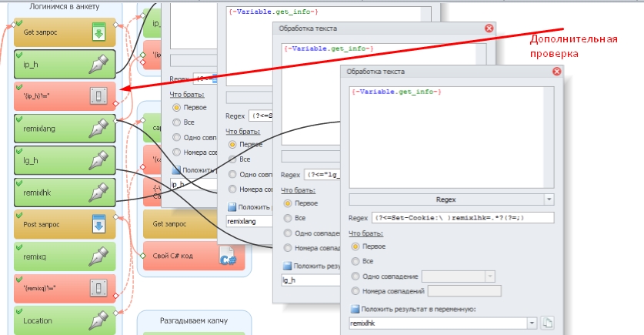Select Первое radio in front remixlhk window
Screen dimensions: 644x335
coord(355,246)
